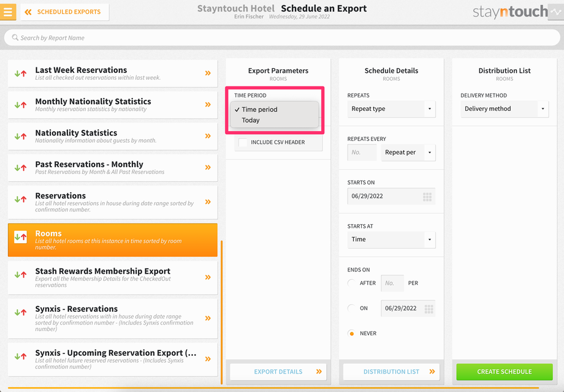Select the On radio button under Ends On
The width and height of the screenshot is (564, 392).
(352, 308)
